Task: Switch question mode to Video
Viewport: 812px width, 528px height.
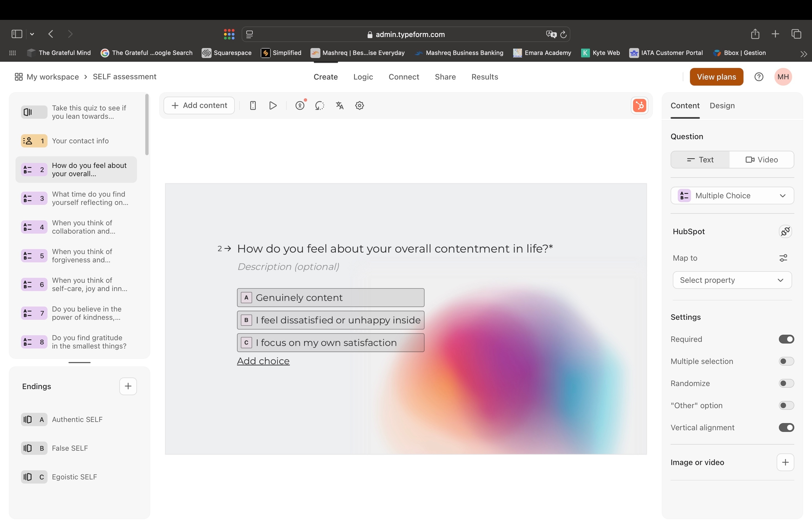Action: 761,160
